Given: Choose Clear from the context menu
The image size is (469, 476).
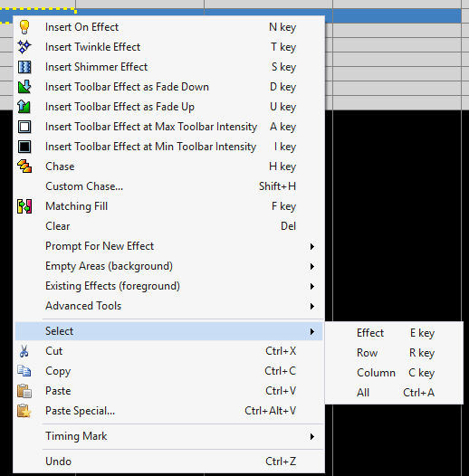Looking at the screenshot, I should point(168,226).
